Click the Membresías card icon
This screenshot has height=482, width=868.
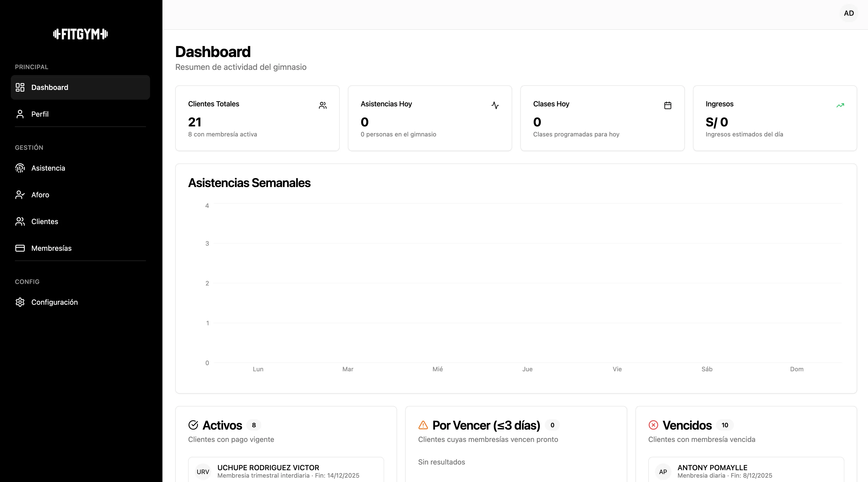(20, 248)
